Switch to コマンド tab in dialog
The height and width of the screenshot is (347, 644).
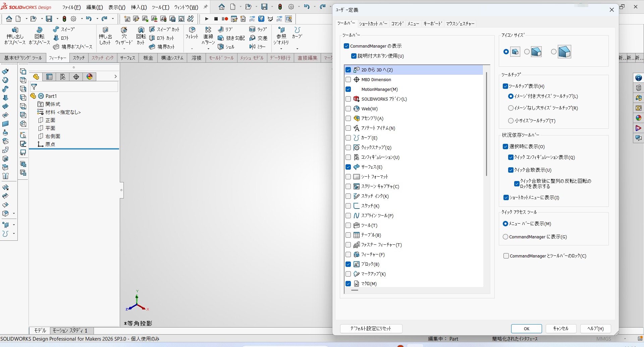[x=397, y=24]
